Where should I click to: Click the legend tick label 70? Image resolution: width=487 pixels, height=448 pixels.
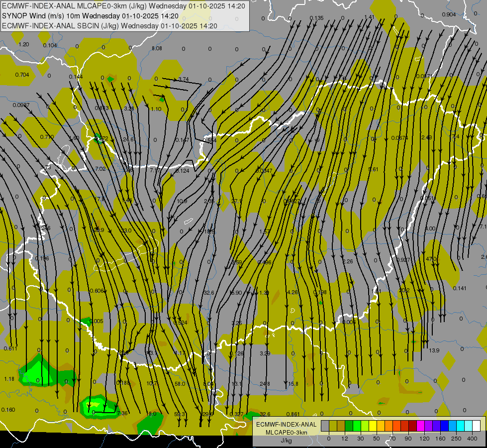point(392,439)
